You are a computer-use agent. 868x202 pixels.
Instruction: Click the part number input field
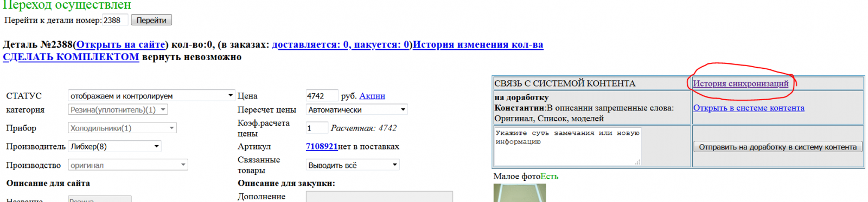(115, 20)
